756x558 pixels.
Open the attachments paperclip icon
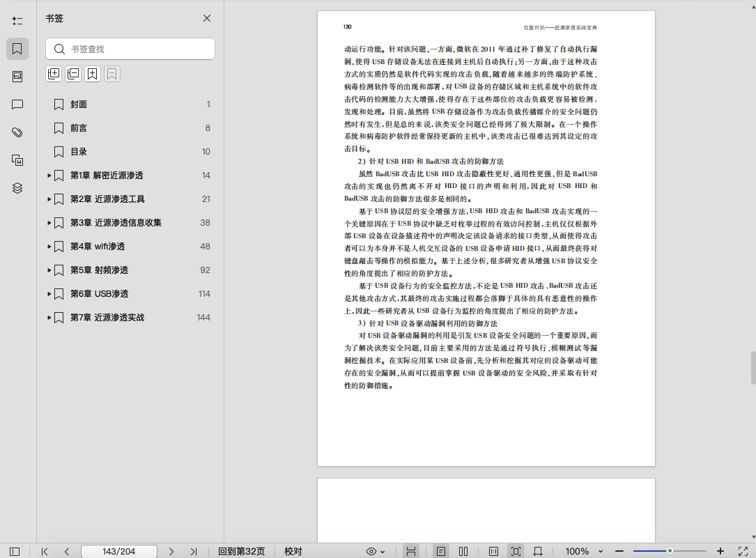[17, 132]
